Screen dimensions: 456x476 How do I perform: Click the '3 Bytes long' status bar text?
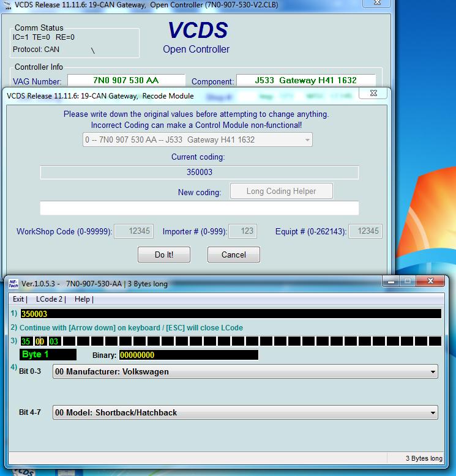[424, 458]
